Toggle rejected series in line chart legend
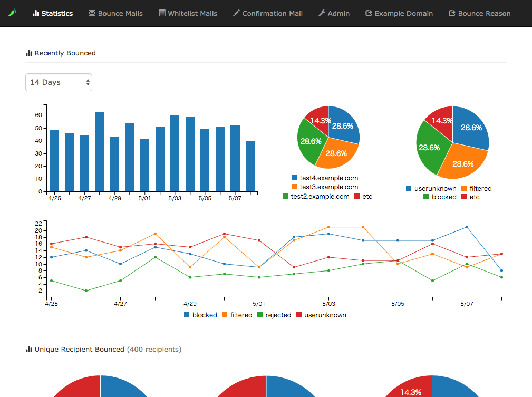This screenshot has height=397, width=532. tap(260, 315)
